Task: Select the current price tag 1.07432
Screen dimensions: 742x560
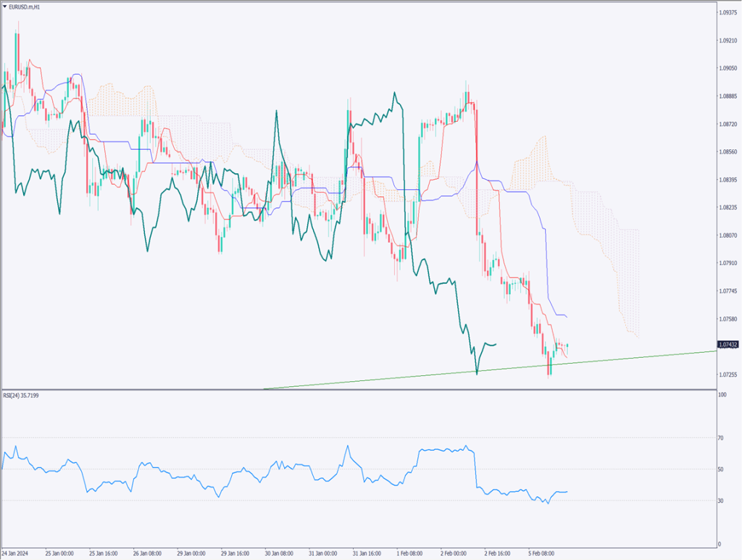Action: point(728,345)
